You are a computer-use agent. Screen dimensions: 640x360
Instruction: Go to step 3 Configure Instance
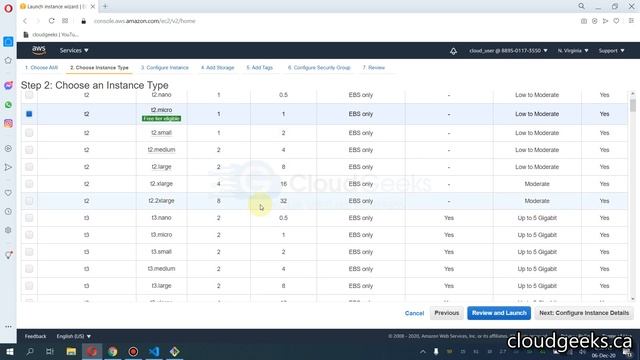[x=165, y=68]
